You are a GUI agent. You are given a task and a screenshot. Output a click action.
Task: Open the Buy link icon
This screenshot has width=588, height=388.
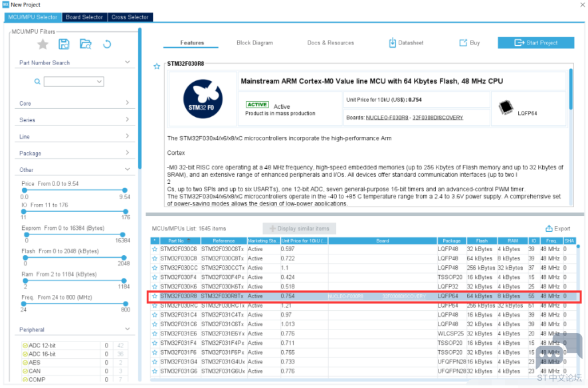pos(463,43)
